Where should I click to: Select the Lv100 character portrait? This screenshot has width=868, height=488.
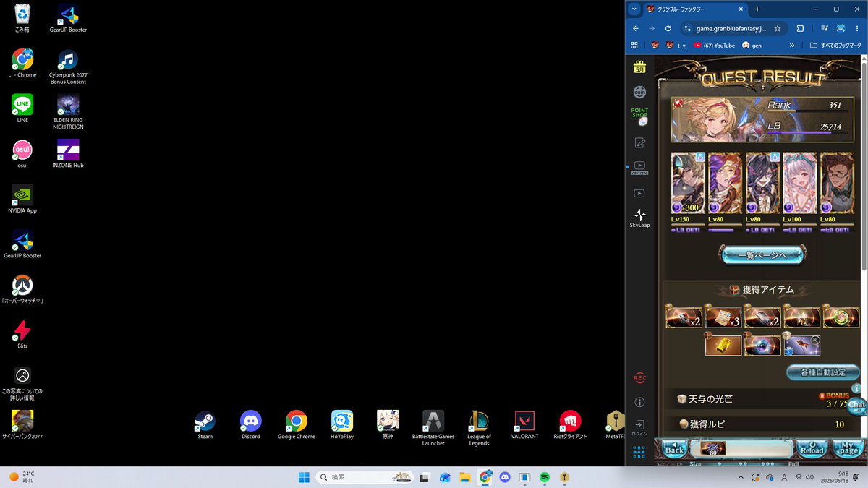point(799,183)
